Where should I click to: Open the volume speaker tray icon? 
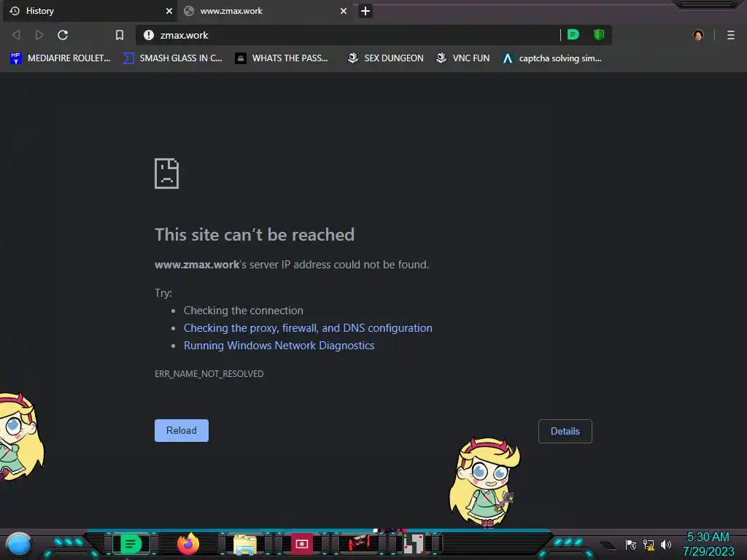click(x=666, y=544)
